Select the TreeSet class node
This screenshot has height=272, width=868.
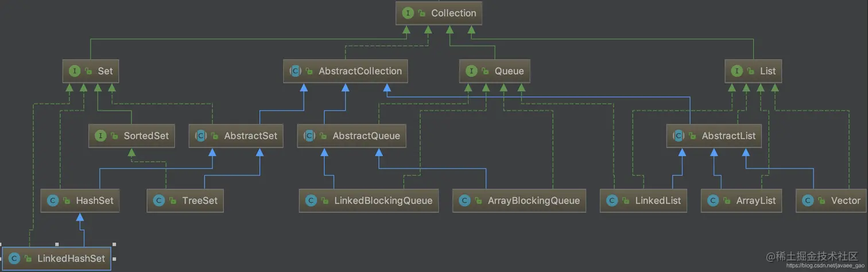coord(185,201)
